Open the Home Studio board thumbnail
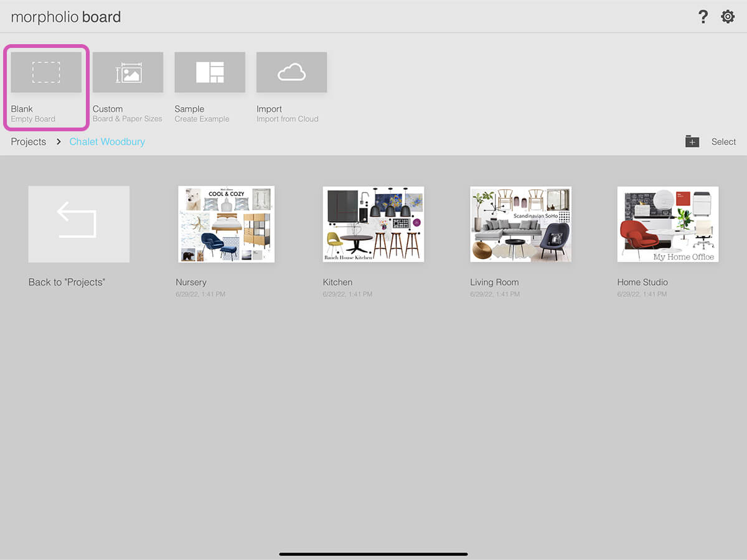This screenshot has height=560, width=747. click(667, 224)
